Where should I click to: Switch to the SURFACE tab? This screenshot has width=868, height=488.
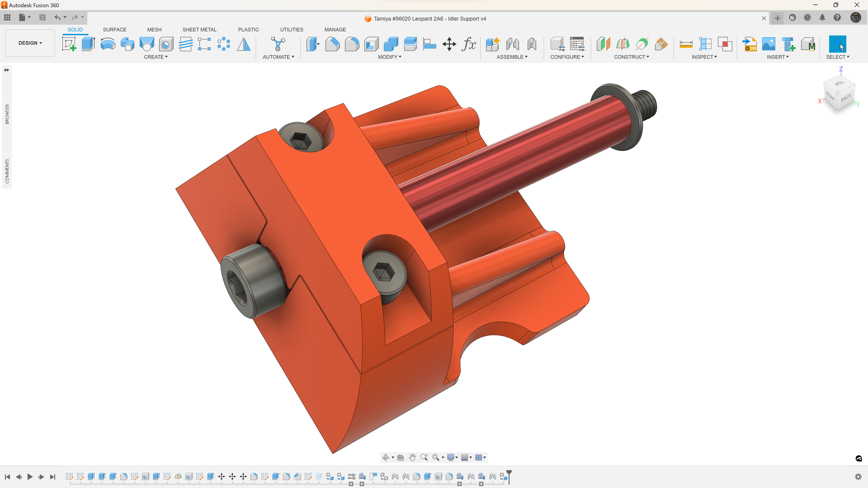(115, 30)
